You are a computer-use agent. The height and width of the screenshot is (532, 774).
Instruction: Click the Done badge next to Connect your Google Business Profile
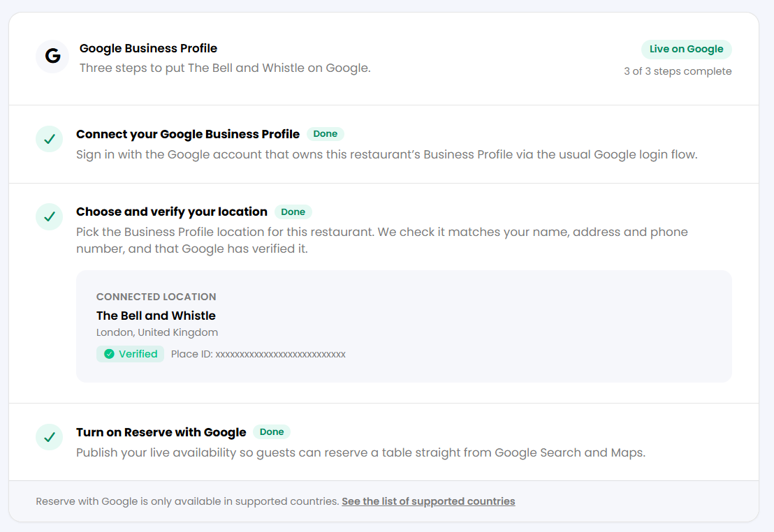pyautogui.click(x=326, y=134)
